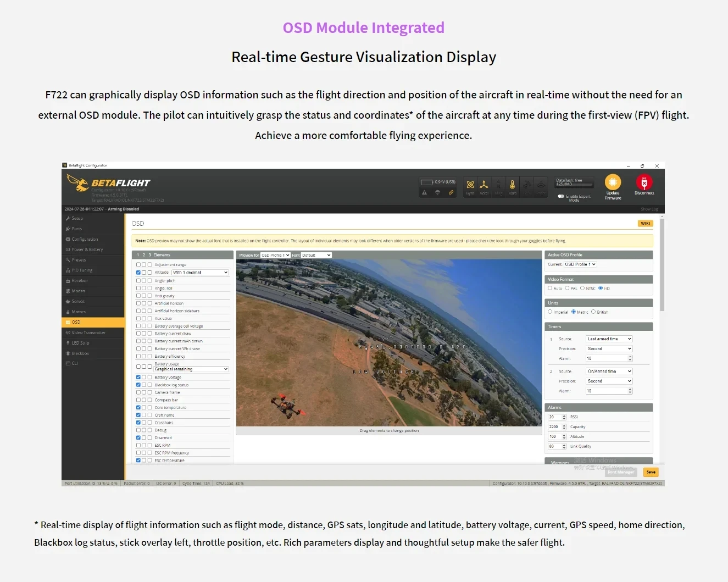Screen dimensions: 728x582
Task: Click the yellow link status icon
Action: [451, 193]
